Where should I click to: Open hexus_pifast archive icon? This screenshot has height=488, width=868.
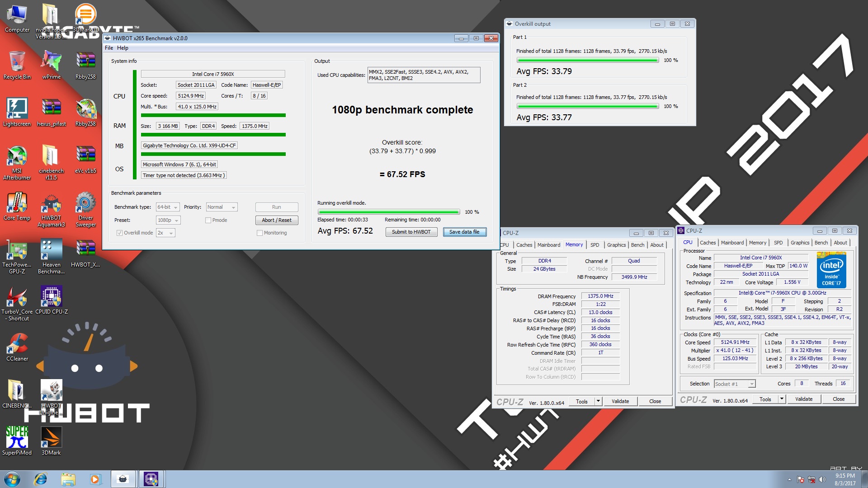(51, 112)
